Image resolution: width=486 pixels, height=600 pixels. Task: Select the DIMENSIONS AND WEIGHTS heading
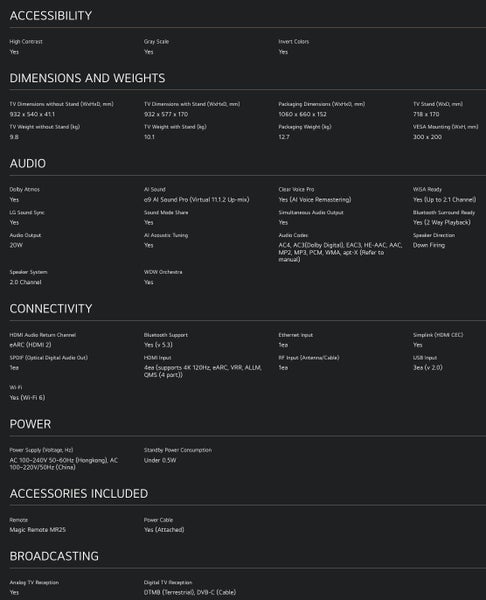click(x=87, y=78)
